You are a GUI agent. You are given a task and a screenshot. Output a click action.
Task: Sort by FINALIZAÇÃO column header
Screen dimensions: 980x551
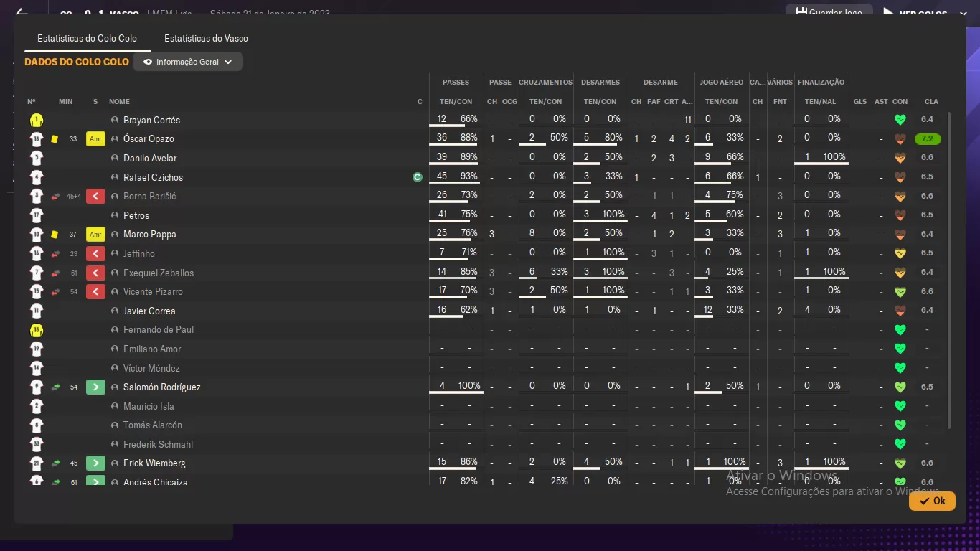821,83
